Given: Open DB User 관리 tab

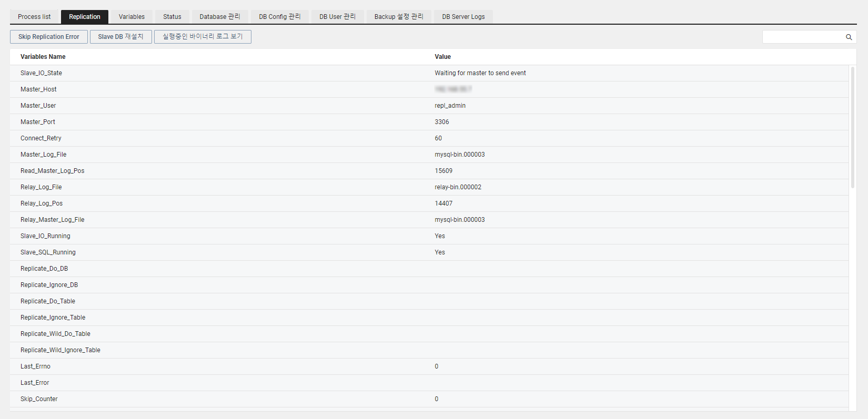Looking at the screenshot, I should (338, 17).
